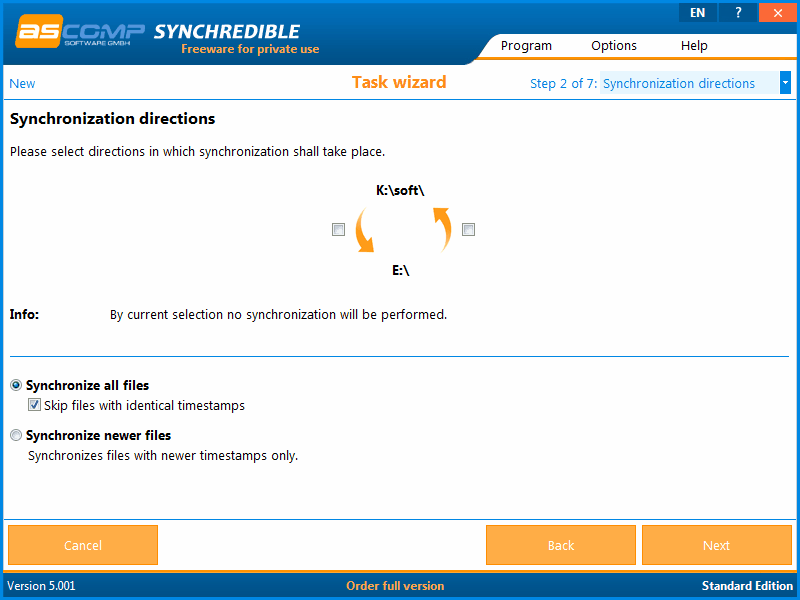Click the Cancel button
This screenshot has height=600, width=800.
83,545
